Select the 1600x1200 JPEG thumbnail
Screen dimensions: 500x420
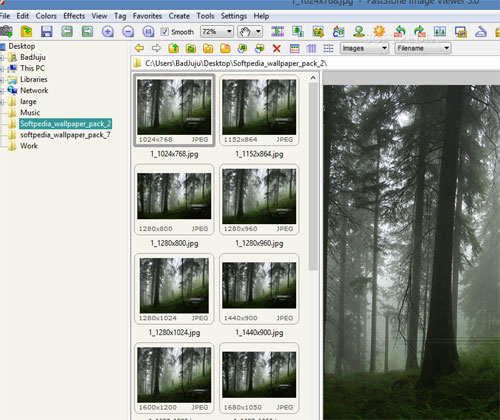click(x=174, y=378)
